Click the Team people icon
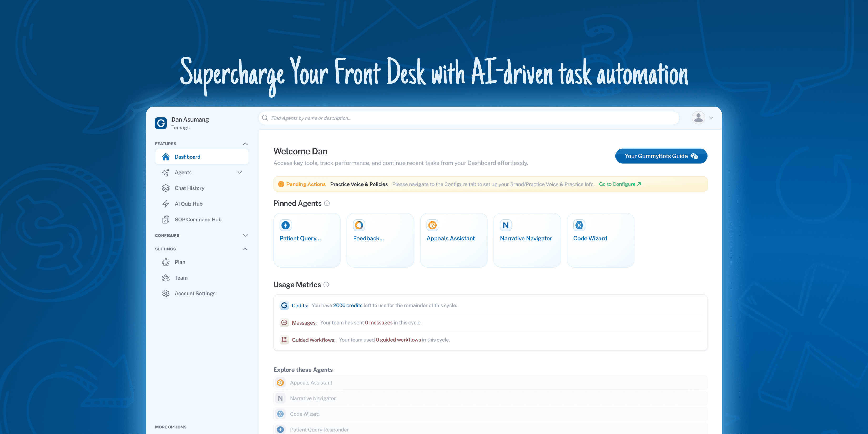The height and width of the screenshot is (434, 868). 165,278
